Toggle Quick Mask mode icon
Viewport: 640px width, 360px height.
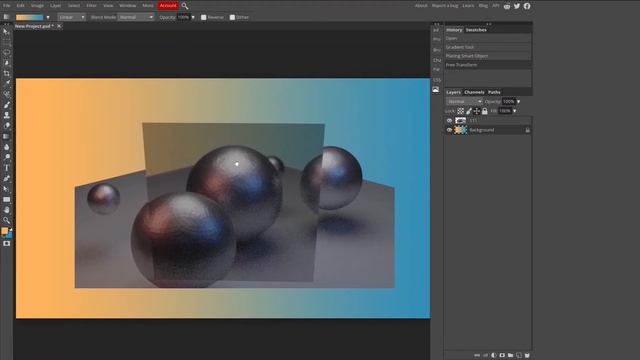[x=7, y=244]
